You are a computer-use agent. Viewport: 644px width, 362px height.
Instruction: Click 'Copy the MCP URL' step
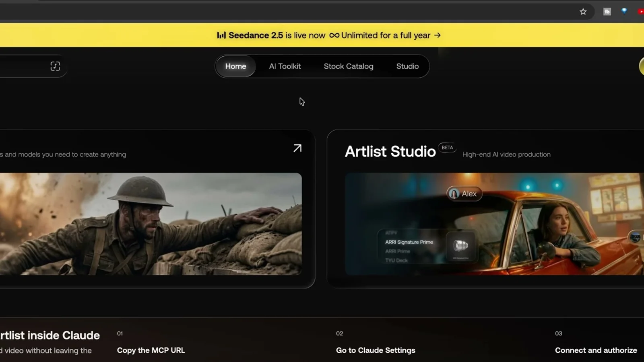(x=151, y=350)
